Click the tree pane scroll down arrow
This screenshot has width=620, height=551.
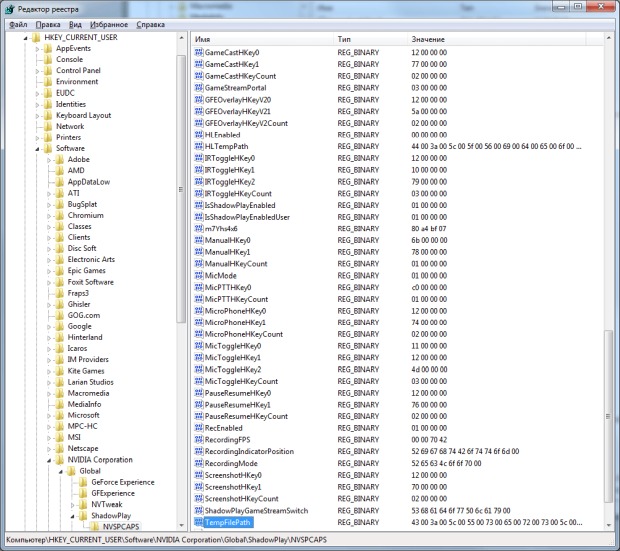click(181, 525)
